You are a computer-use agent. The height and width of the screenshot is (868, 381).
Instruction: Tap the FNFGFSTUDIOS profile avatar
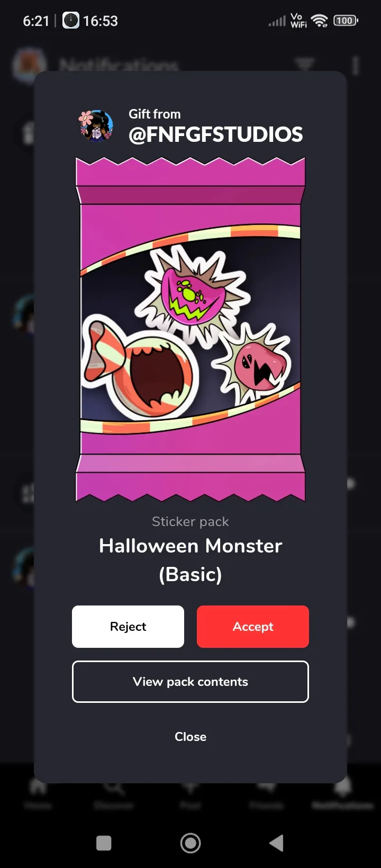[96, 126]
